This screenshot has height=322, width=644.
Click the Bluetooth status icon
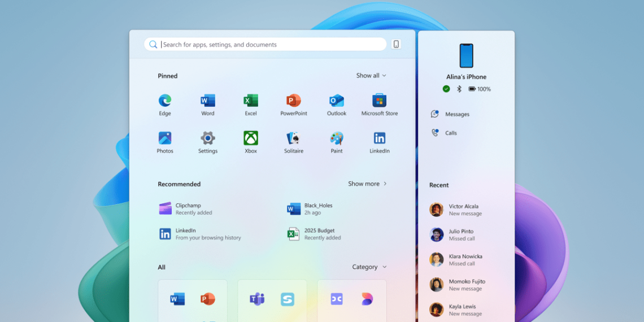tap(459, 89)
